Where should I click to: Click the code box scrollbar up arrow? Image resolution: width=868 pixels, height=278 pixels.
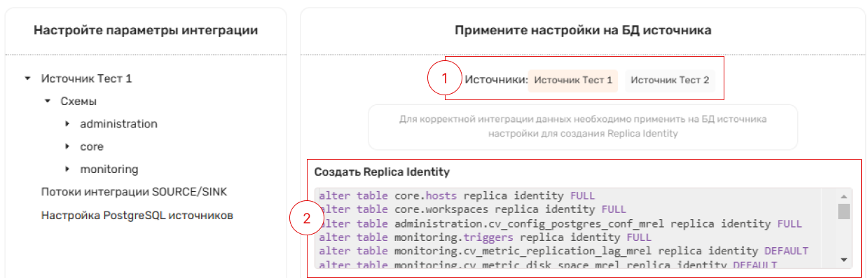[843, 196]
